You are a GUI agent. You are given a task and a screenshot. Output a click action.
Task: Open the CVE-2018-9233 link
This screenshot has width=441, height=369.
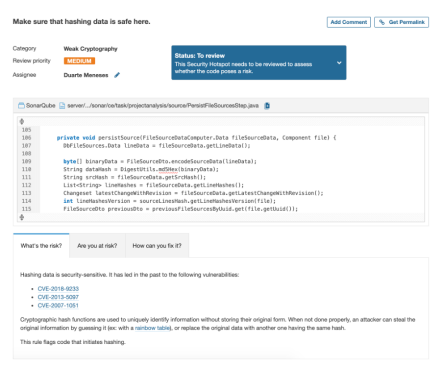(x=58, y=289)
